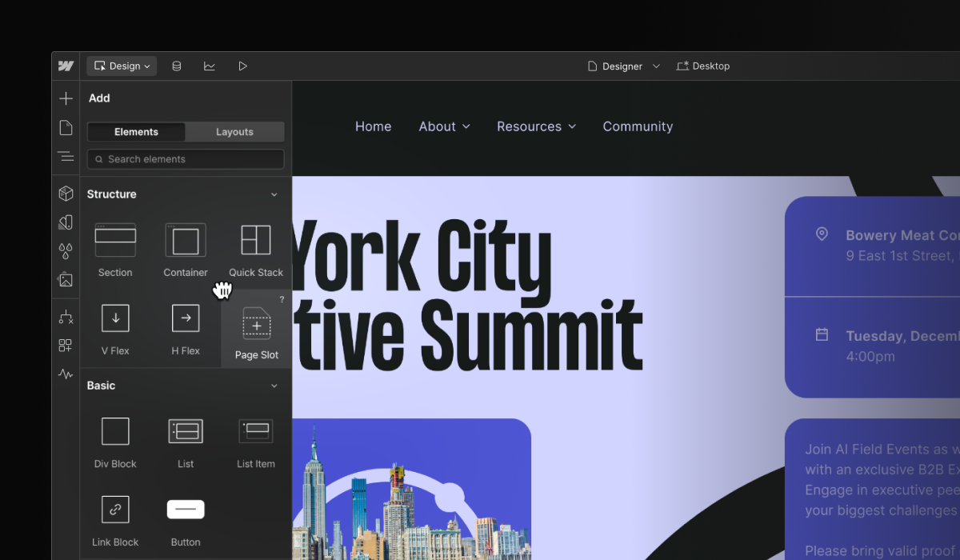
Task: Collapse the Structure section chevron
Action: (x=274, y=194)
